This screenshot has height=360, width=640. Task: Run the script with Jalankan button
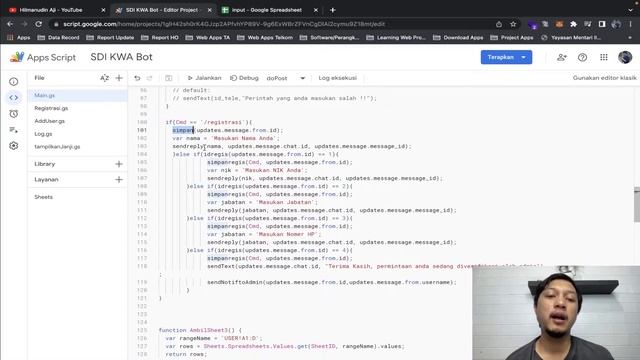[x=204, y=78]
